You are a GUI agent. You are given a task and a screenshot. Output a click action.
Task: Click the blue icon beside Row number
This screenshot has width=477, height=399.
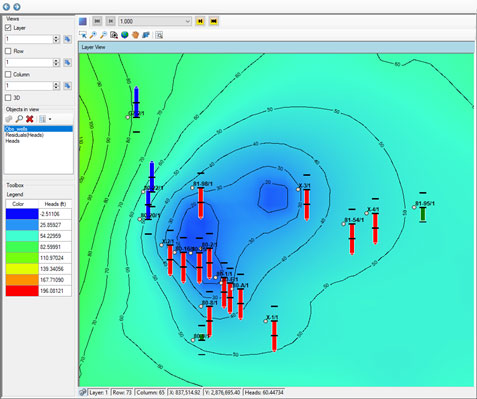coord(67,62)
